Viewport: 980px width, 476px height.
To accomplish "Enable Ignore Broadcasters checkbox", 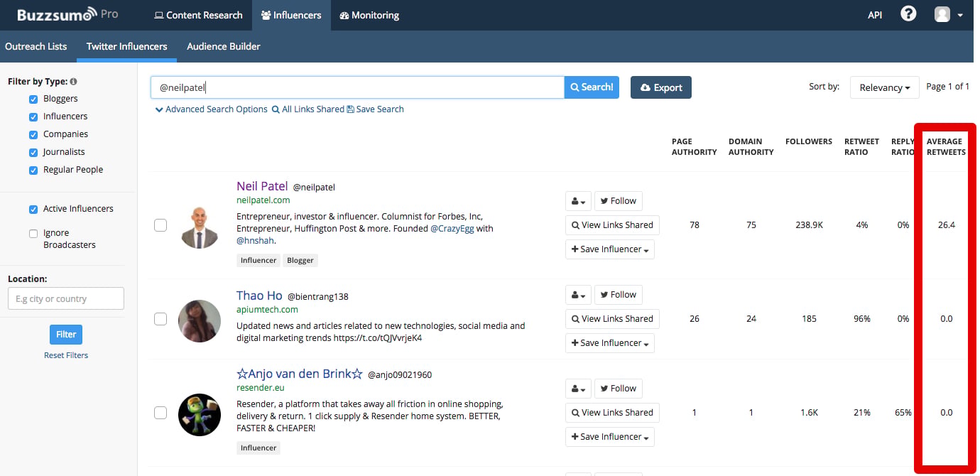I will (x=33, y=234).
